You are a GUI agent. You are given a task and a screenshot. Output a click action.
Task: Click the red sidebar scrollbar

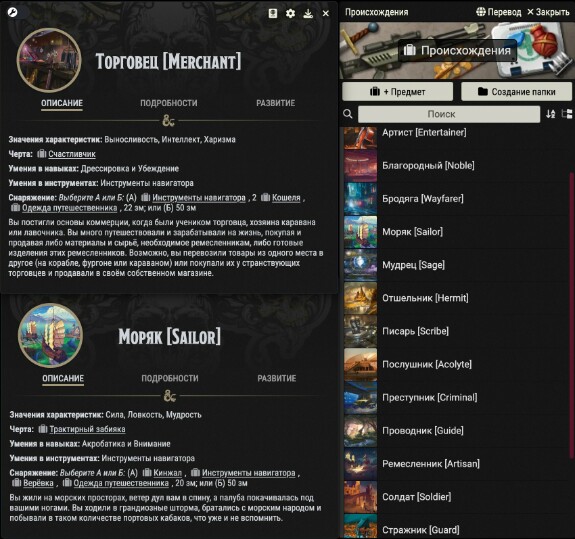pyautogui.click(x=571, y=315)
